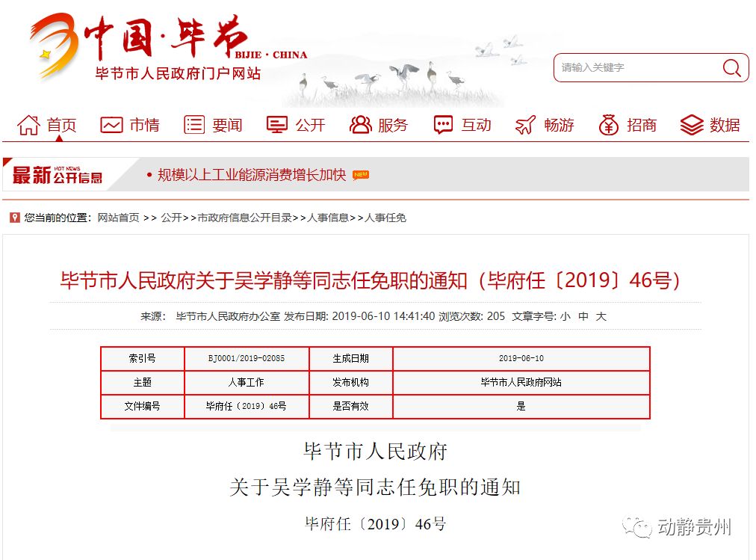756x560 pixels.
Task: Open the 公开 menu item
Action: [x=310, y=126]
